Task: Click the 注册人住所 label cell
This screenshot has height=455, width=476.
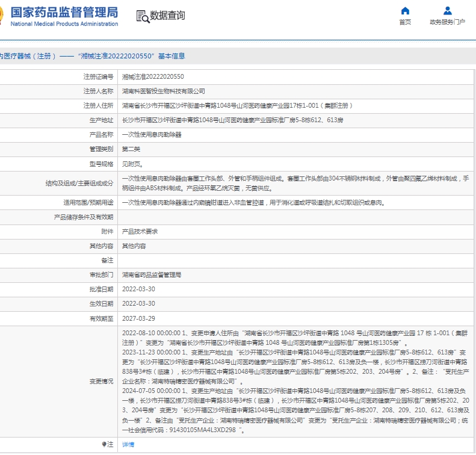Action: coord(98,106)
